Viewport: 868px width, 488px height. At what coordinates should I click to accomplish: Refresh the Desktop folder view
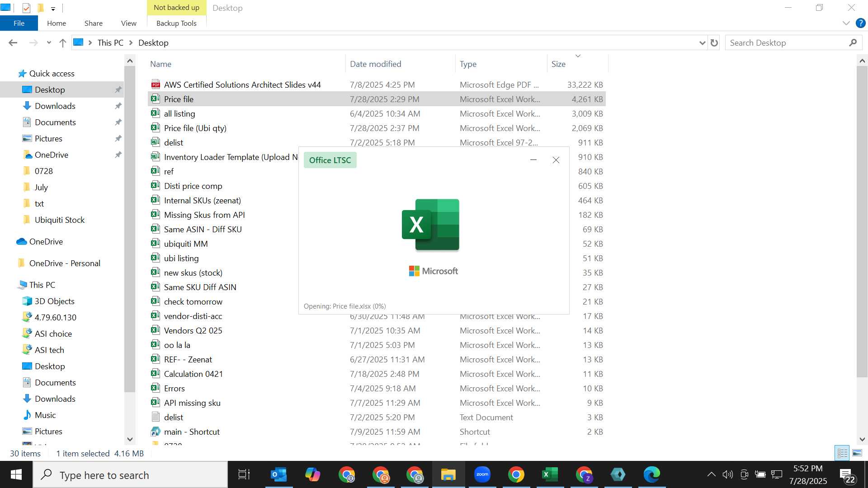pos(714,43)
